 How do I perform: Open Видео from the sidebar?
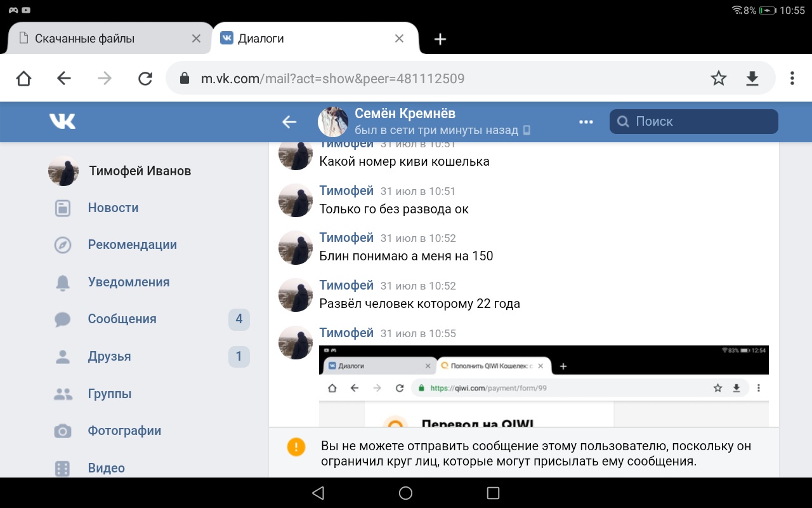point(106,468)
